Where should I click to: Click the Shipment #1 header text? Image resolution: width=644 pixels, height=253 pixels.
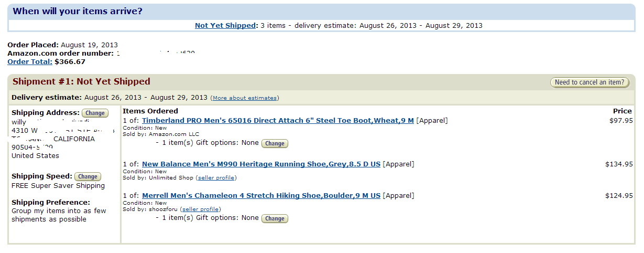coord(81,81)
